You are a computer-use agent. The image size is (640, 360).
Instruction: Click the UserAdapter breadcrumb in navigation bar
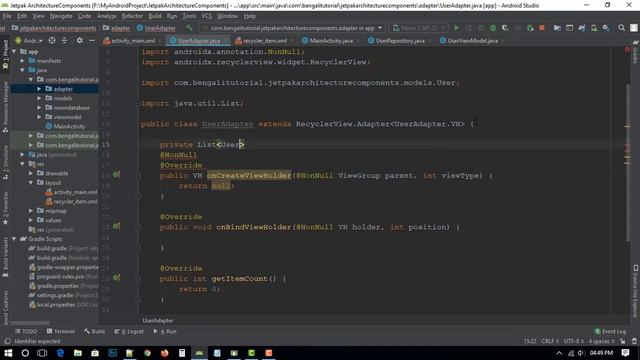(x=156, y=28)
